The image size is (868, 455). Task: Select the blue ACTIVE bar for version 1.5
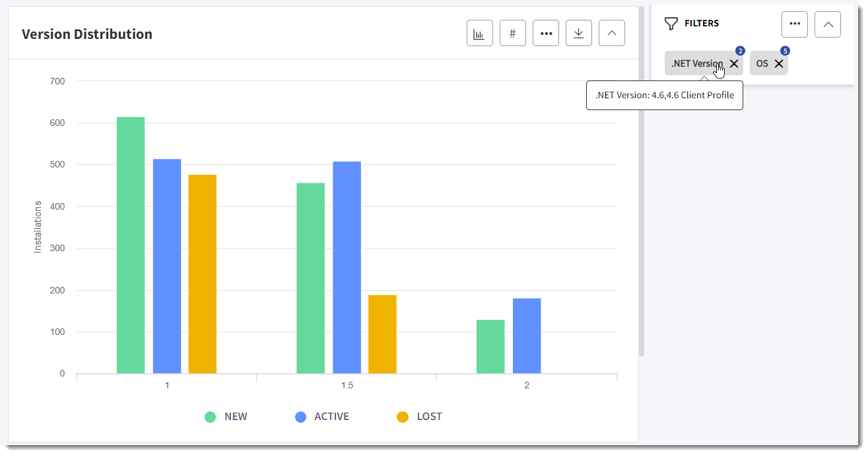pos(347,268)
